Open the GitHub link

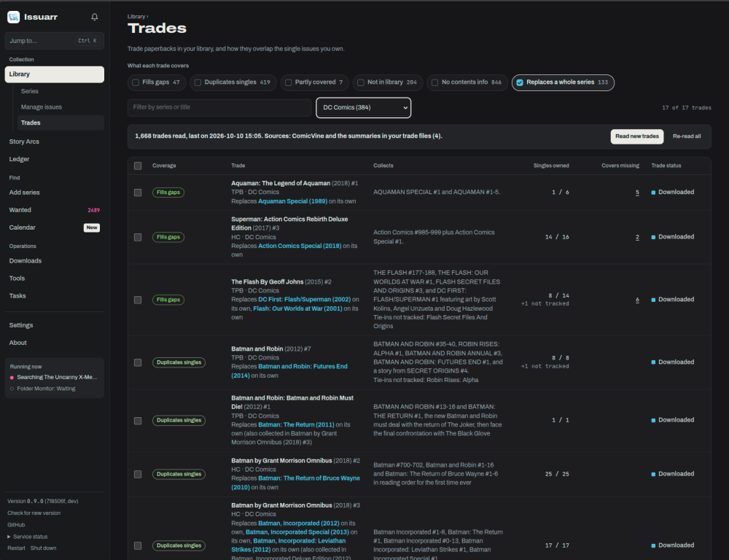[x=16, y=525]
